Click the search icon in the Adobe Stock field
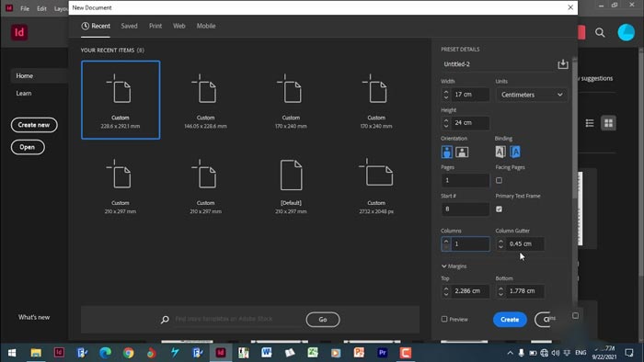 click(x=165, y=320)
